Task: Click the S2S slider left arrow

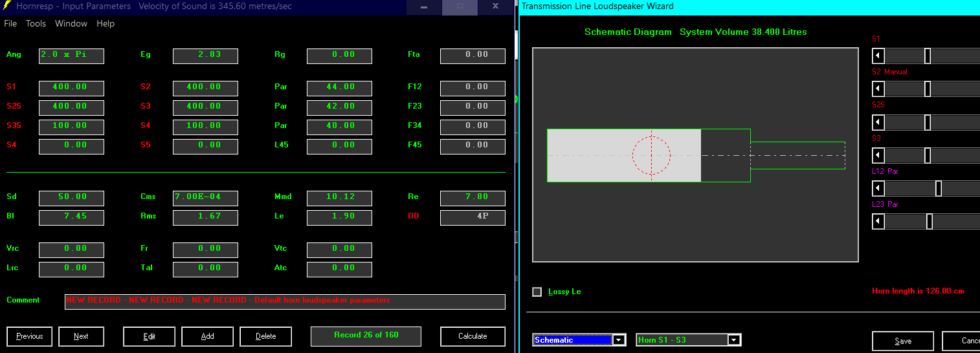Action: coord(878,122)
